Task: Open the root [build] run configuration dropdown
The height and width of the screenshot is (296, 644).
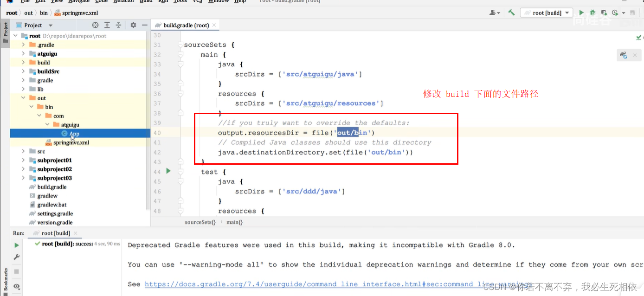Action: pos(547,13)
